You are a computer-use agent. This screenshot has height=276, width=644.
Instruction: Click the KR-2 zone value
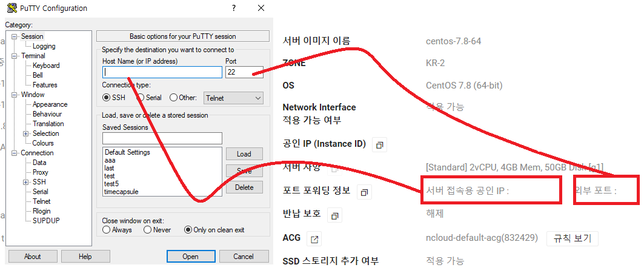click(x=436, y=63)
